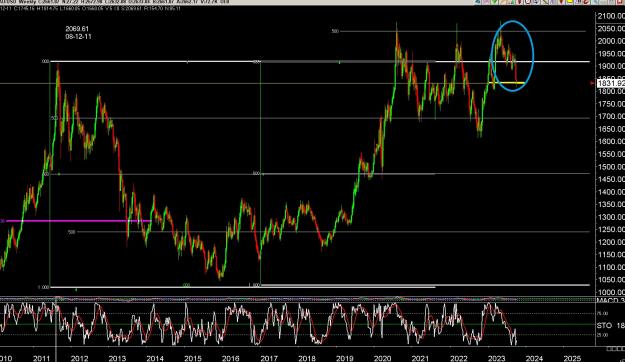Click the 2022 year label

pyautogui.click(x=458, y=358)
